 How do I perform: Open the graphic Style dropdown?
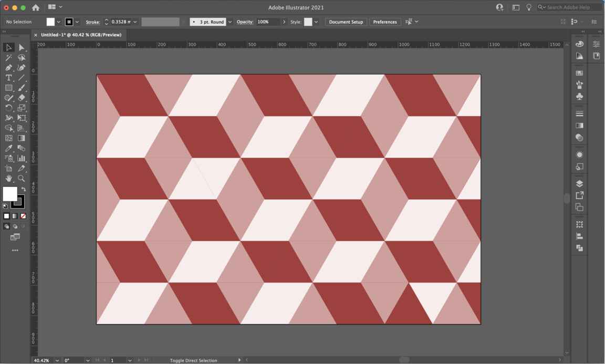[316, 22]
